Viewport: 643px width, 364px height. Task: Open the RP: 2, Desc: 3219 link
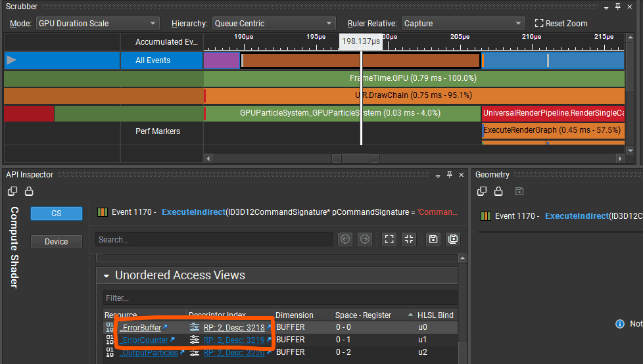(234, 340)
